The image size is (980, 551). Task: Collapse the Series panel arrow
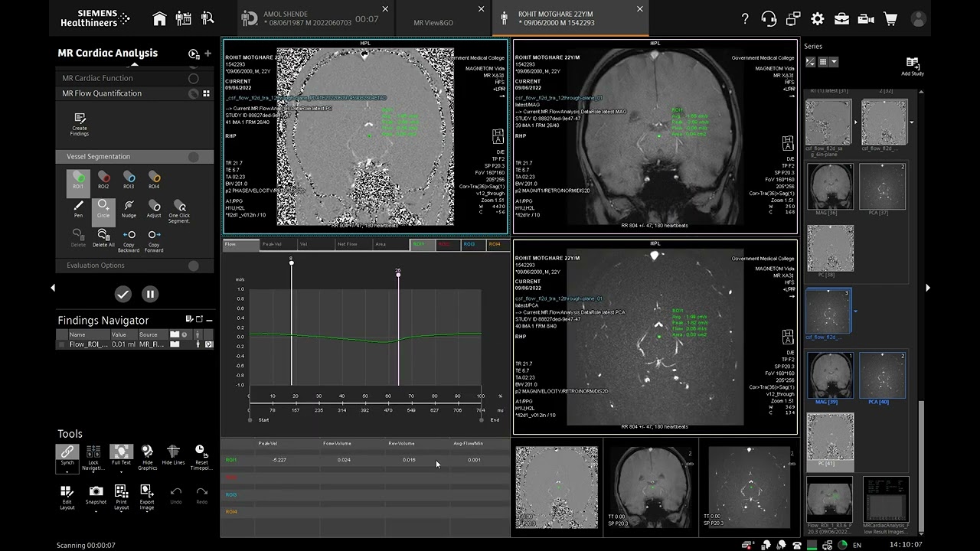[x=927, y=288]
